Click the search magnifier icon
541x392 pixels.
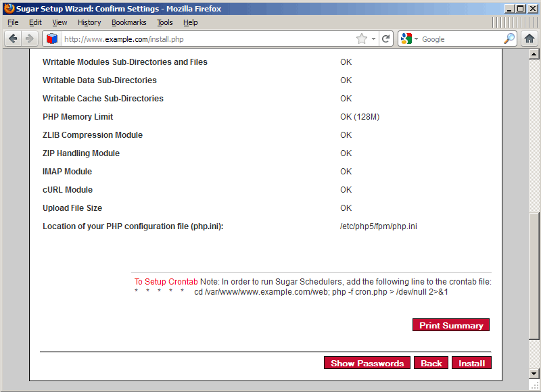click(x=509, y=39)
